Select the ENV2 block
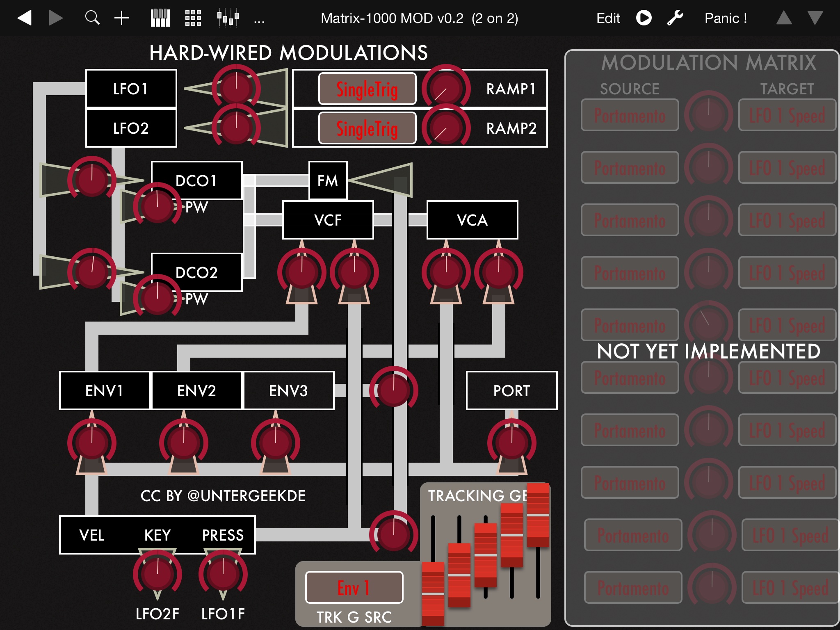The width and height of the screenshot is (840, 630). (x=196, y=390)
